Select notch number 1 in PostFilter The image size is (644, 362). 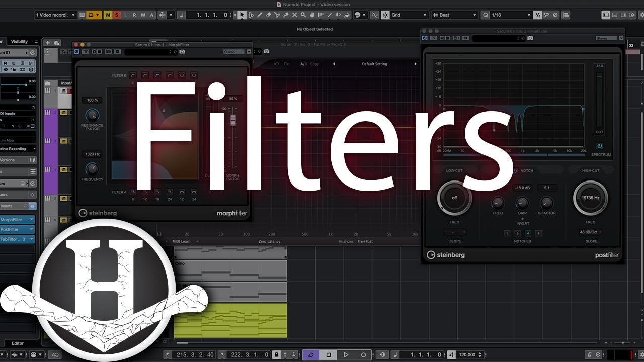tap(507, 233)
